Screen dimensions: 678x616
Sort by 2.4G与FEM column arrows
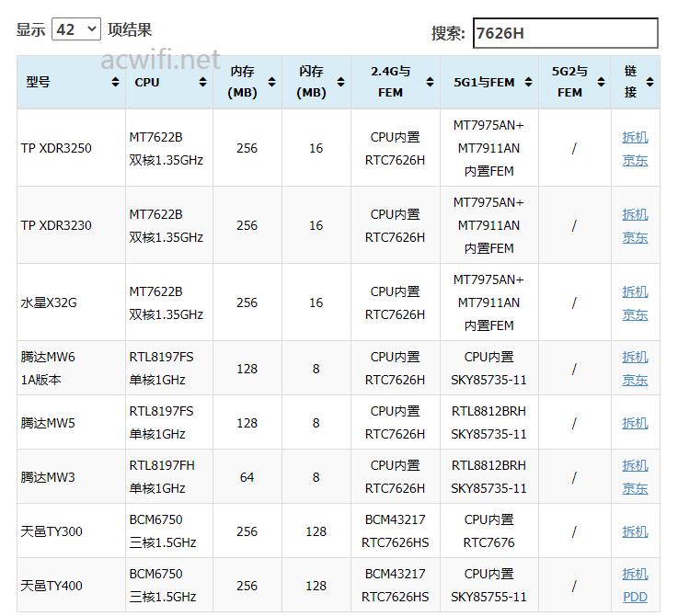pyautogui.click(x=430, y=82)
